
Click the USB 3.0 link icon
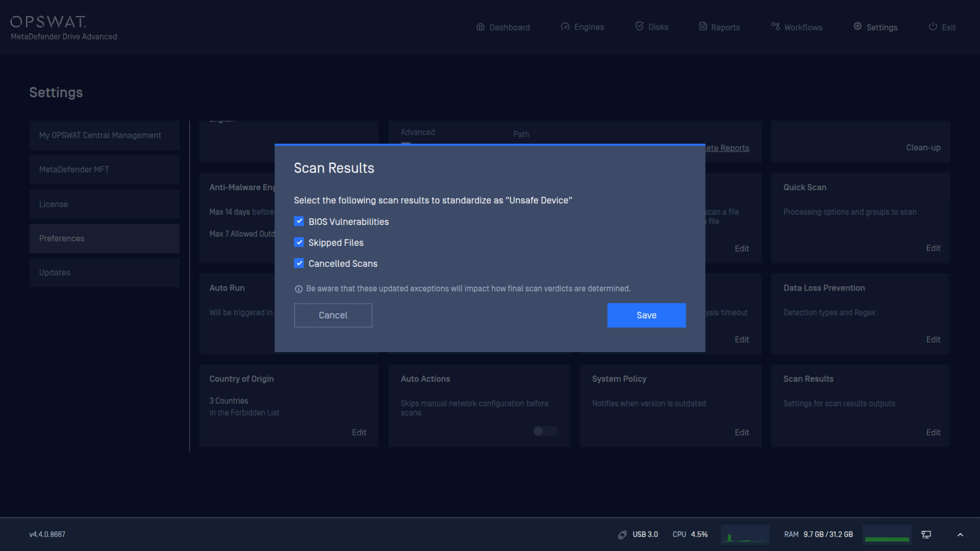coord(622,535)
